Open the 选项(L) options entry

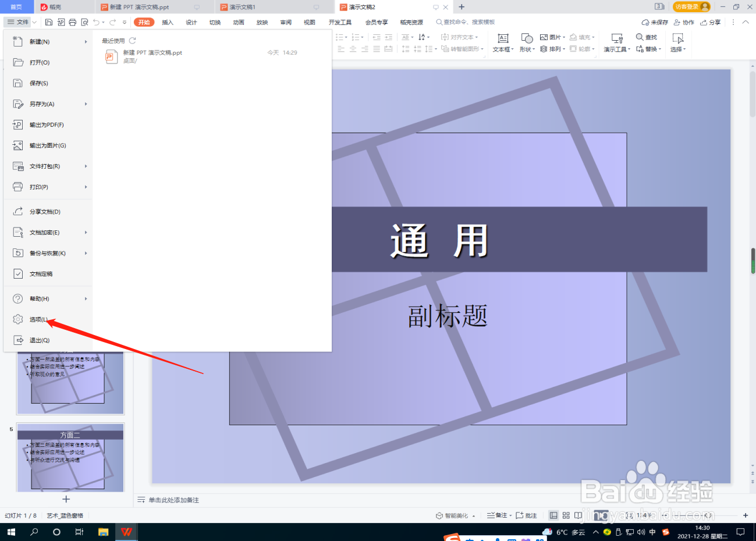click(x=48, y=319)
